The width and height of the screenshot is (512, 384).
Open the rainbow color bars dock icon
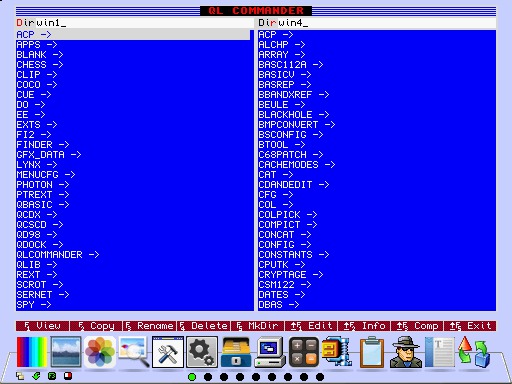(32, 352)
